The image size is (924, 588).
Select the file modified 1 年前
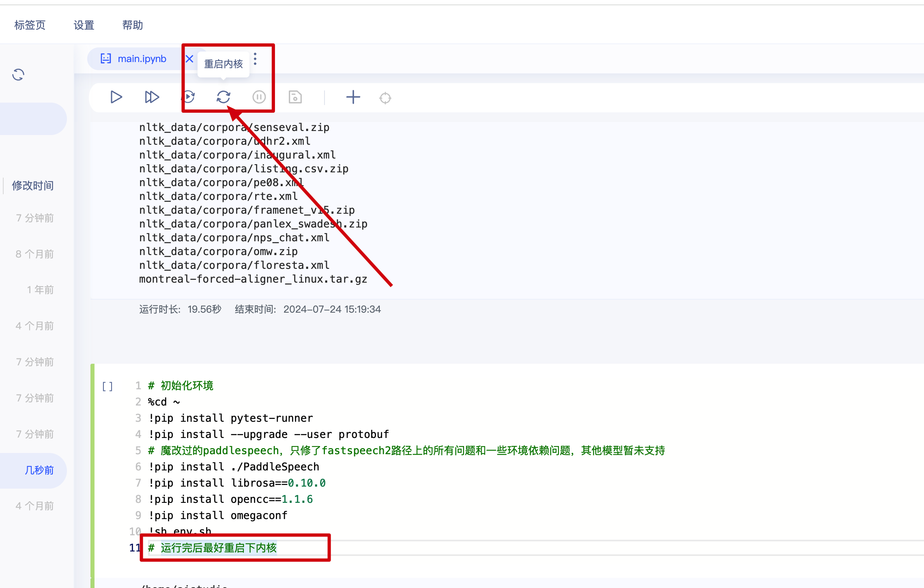click(x=40, y=290)
